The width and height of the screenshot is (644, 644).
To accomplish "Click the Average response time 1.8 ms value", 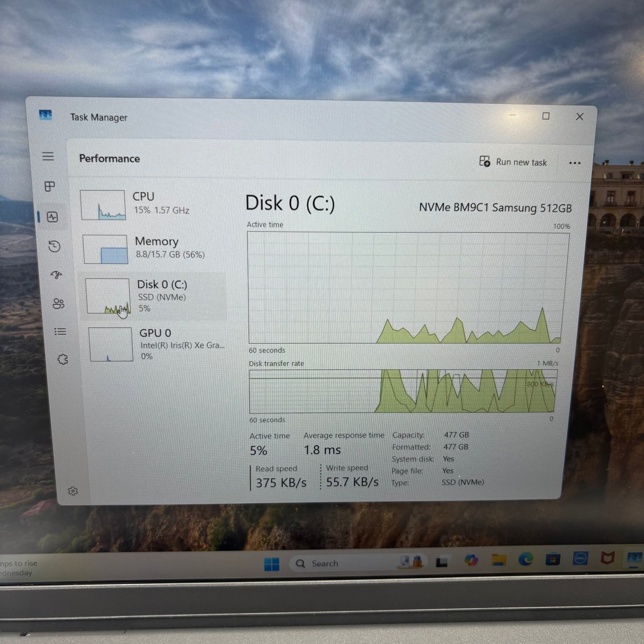I will pos(322,450).
